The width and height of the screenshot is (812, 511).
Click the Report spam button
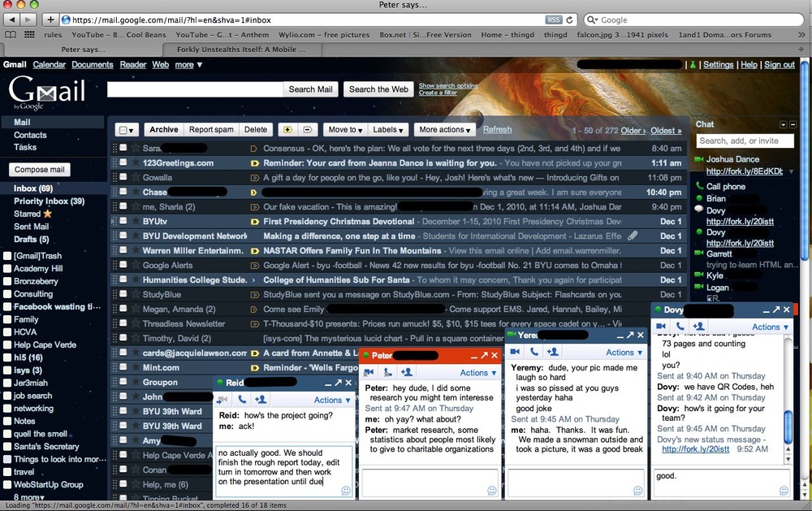coord(211,129)
